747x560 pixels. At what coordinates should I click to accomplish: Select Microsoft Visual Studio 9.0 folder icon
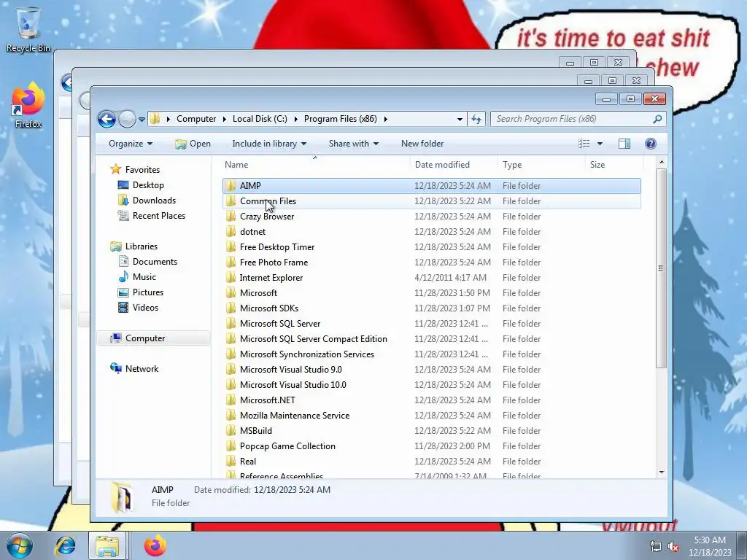(231, 370)
